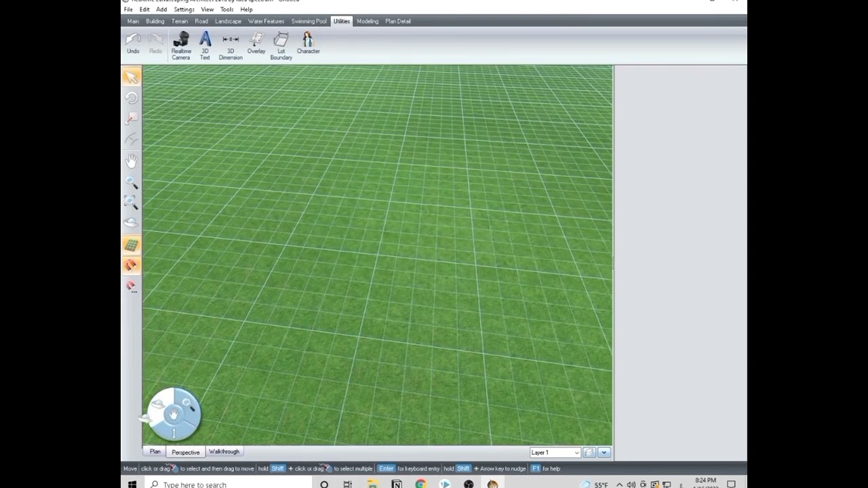The height and width of the screenshot is (488, 868).
Task: Open Task View on the taskbar
Action: click(348, 484)
